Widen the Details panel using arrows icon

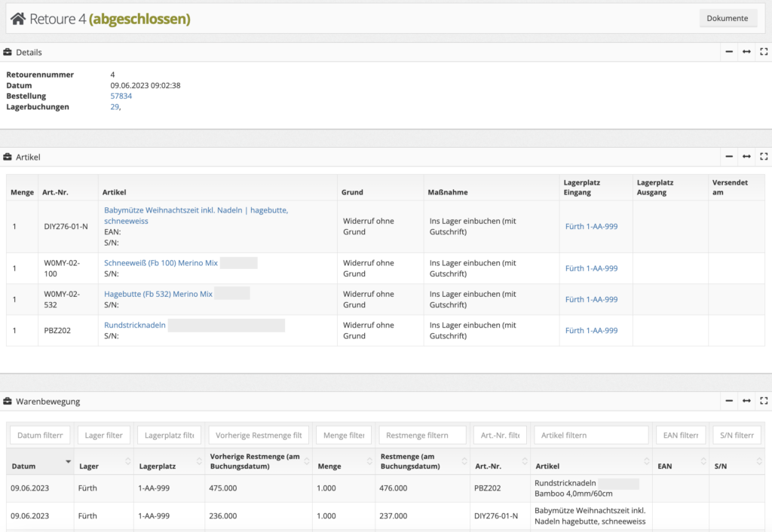coord(747,52)
